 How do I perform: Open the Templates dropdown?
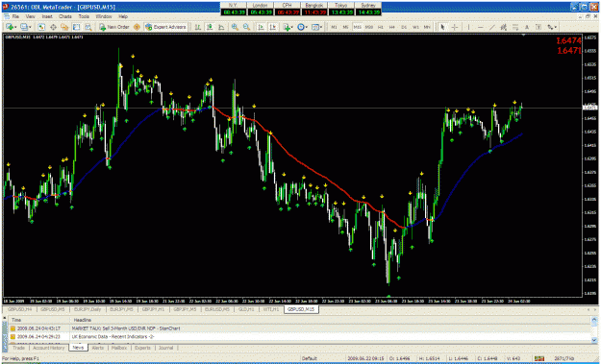pos(316,27)
